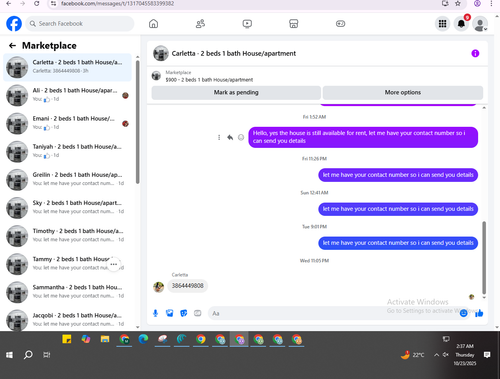Send a thumbs up like

pos(479,313)
